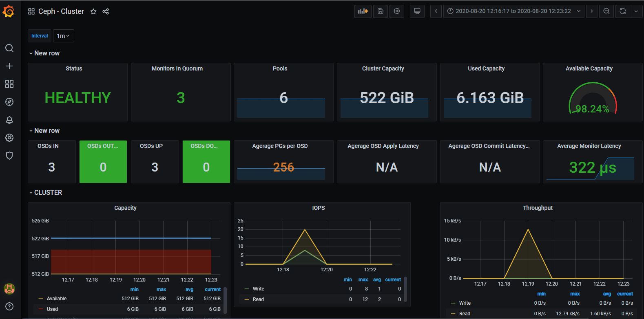Add a new panel to dashboard
The image size is (644, 319).
pyautogui.click(x=363, y=11)
